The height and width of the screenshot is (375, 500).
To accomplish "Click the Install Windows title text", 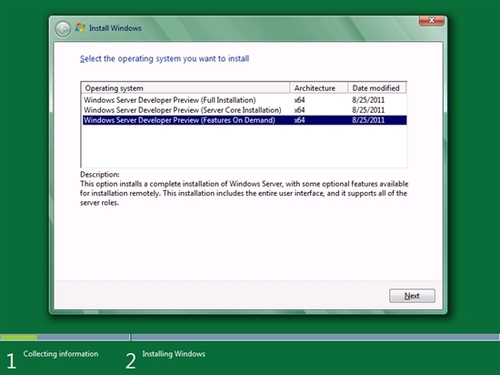I will click(115, 28).
